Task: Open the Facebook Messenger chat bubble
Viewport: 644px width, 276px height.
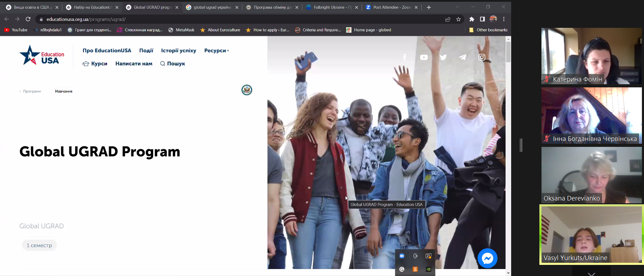Action: click(x=487, y=258)
